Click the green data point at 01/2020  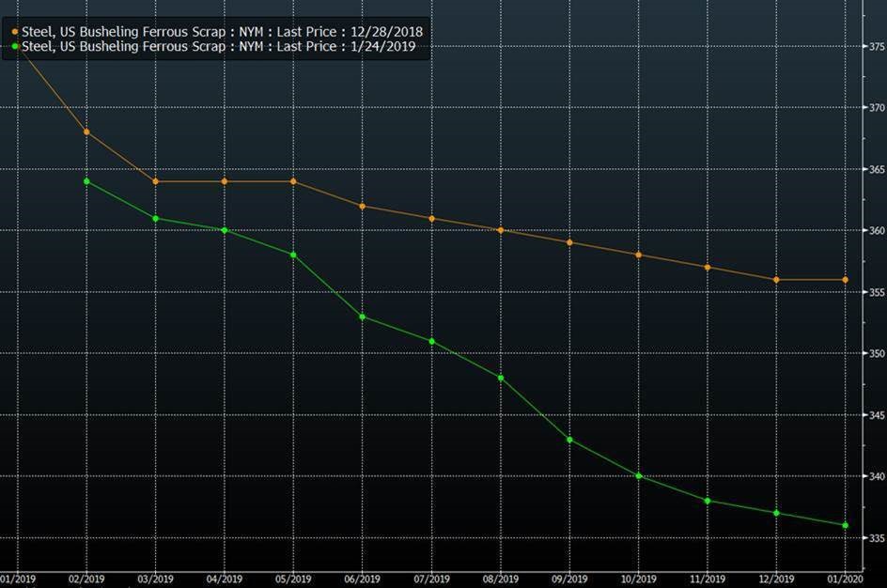pos(846,525)
